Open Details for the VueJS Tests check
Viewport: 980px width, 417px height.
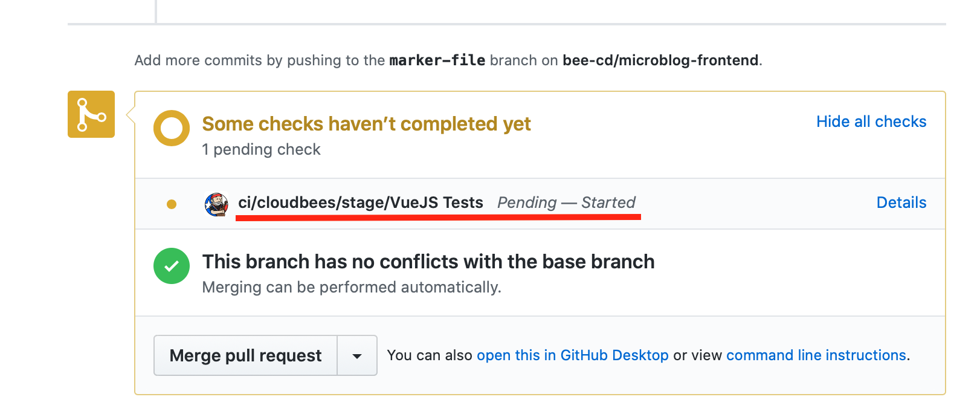[901, 202]
